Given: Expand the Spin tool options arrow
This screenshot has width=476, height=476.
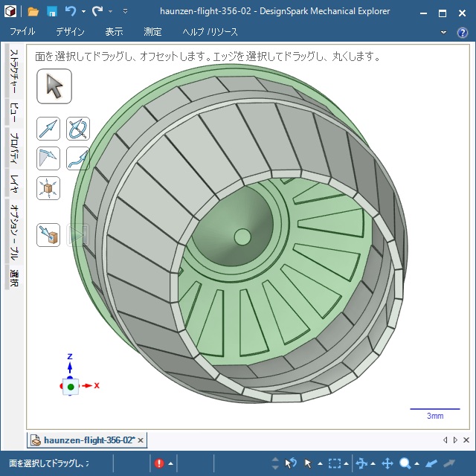Looking at the screenshot, I should tap(373, 463).
